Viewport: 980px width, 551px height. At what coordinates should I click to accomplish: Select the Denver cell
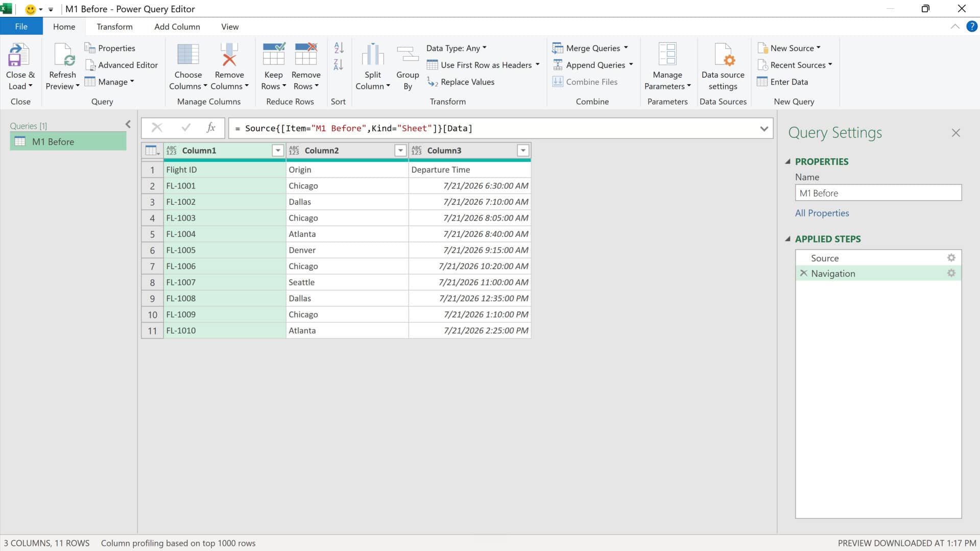[347, 250]
